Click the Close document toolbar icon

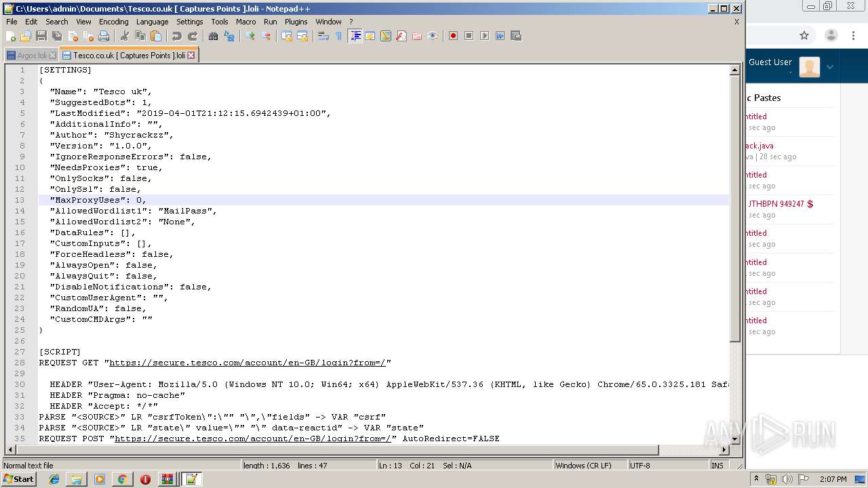pos(73,36)
